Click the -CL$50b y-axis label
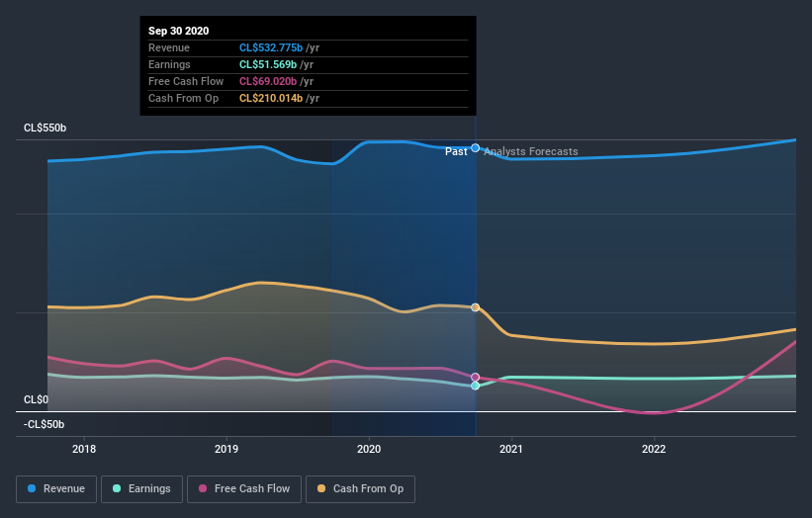This screenshot has height=518, width=812. (x=45, y=424)
